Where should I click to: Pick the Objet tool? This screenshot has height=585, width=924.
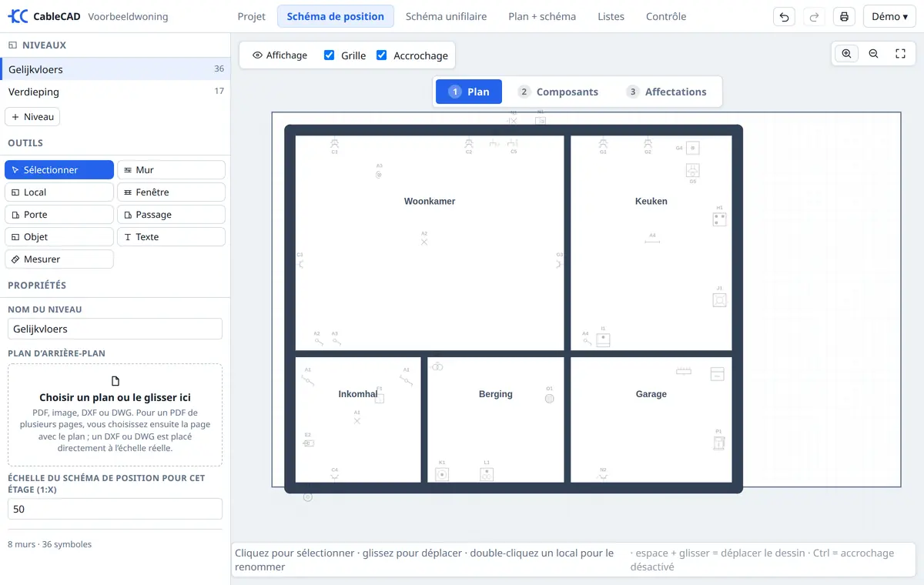coord(59,237)
